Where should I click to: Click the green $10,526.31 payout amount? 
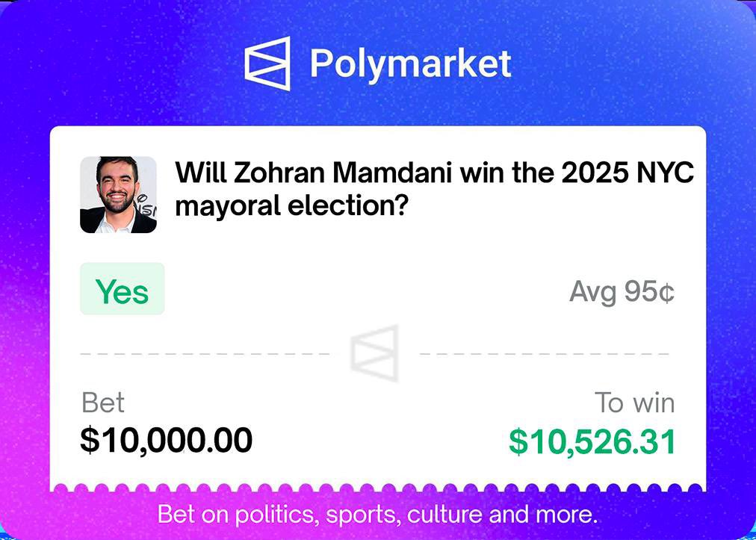pos(592,441)
